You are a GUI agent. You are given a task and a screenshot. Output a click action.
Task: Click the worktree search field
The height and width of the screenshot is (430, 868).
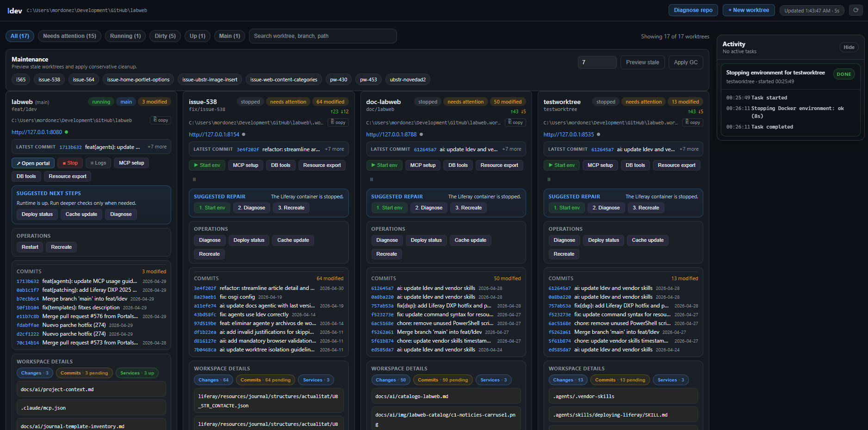(x=322, y=36)
